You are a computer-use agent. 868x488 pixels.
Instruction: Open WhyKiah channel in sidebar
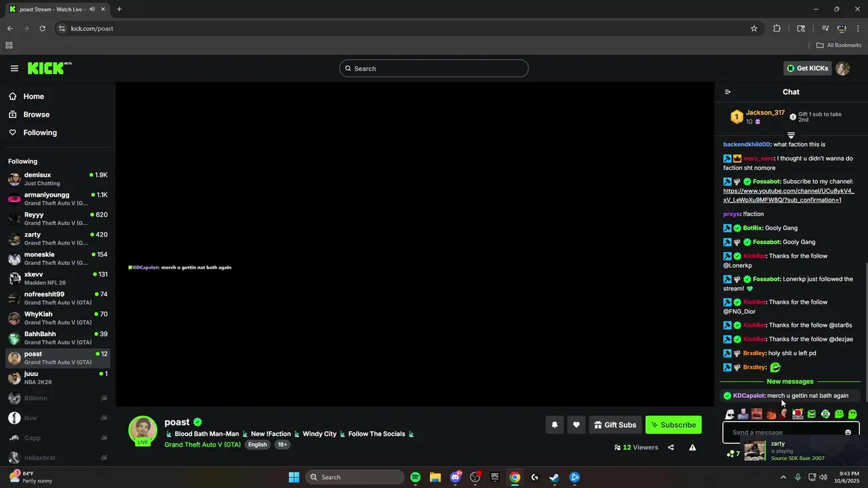[x=58, y=318]
